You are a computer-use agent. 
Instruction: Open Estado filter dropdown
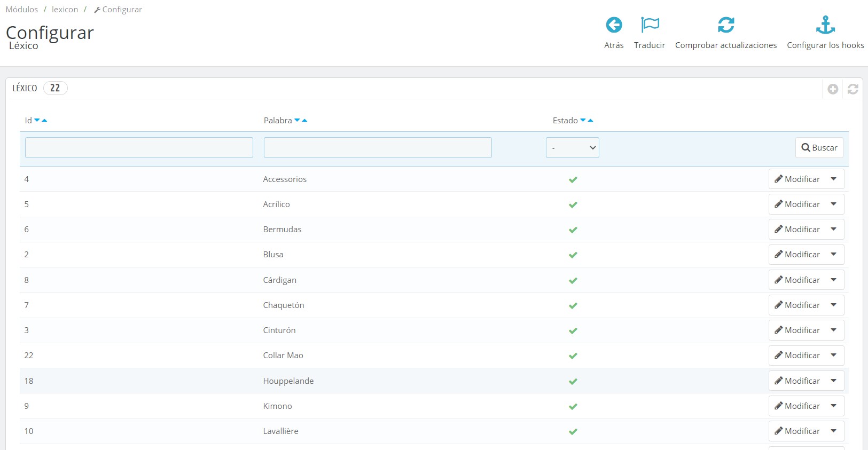573,148
